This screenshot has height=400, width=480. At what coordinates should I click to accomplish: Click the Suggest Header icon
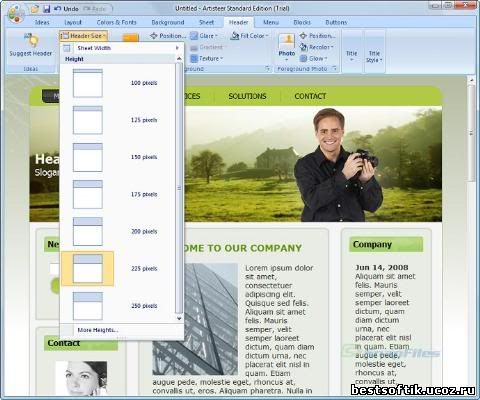tap(31, 41)
